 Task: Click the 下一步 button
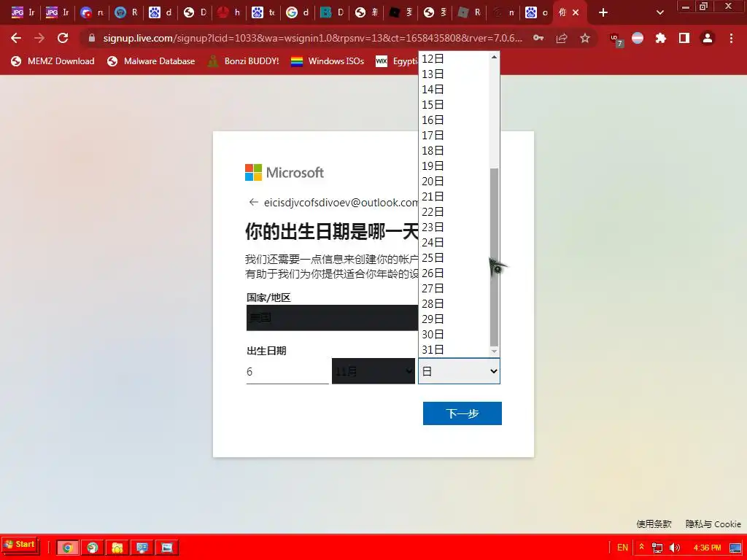(462, 413)
